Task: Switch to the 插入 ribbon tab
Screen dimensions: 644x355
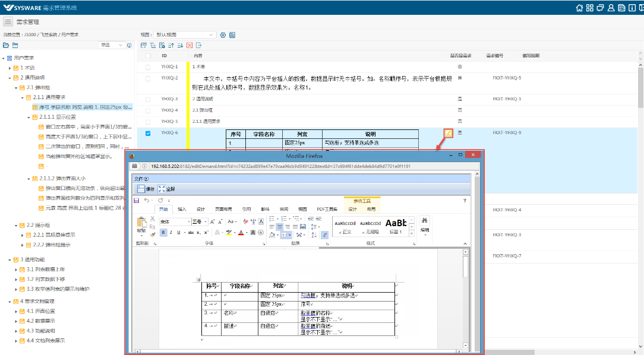Action: click(x=182, y=209)
